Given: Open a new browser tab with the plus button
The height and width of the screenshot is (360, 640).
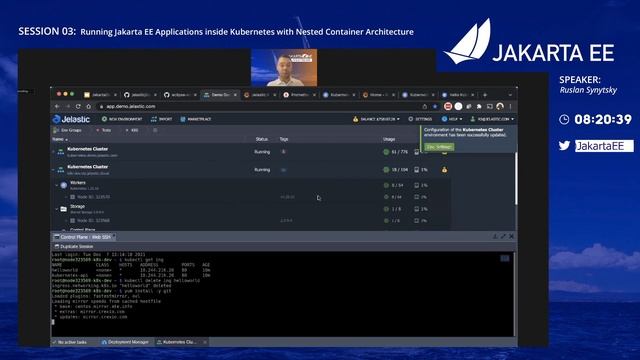Looking at the screenshot, I should tap(485, 95).
